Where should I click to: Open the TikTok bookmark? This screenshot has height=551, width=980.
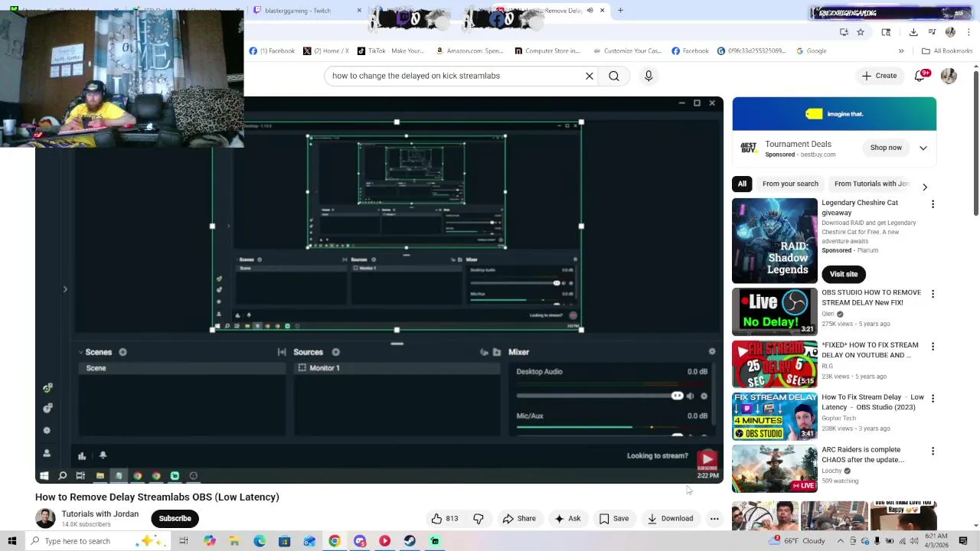tap(390, 51)
